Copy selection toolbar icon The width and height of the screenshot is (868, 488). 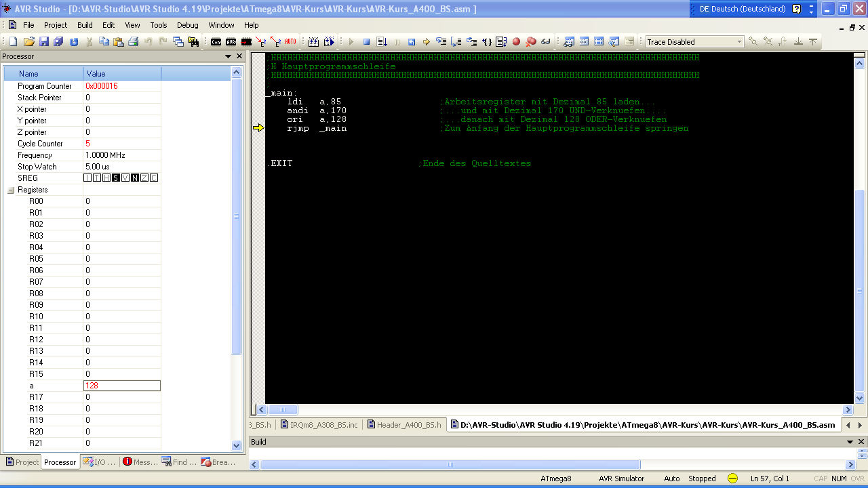104,41
